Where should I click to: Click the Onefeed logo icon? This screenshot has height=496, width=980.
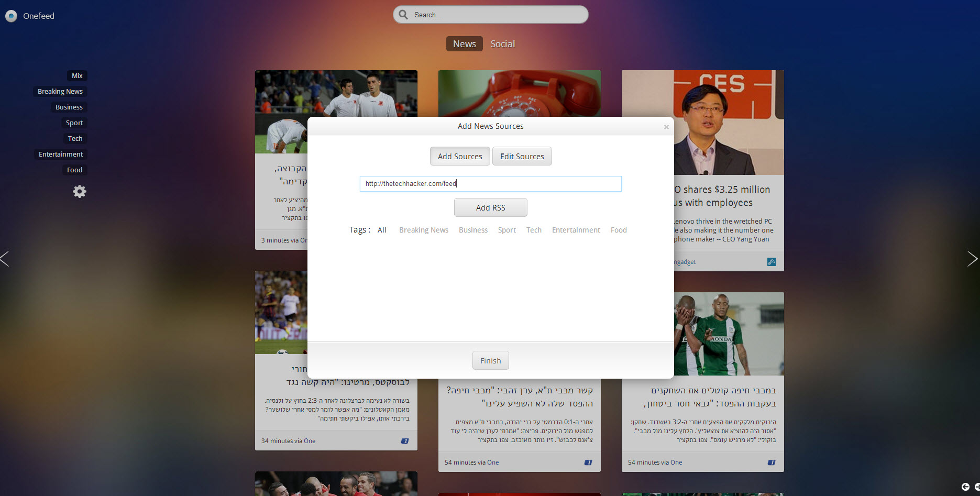click(x=11, y=16)
